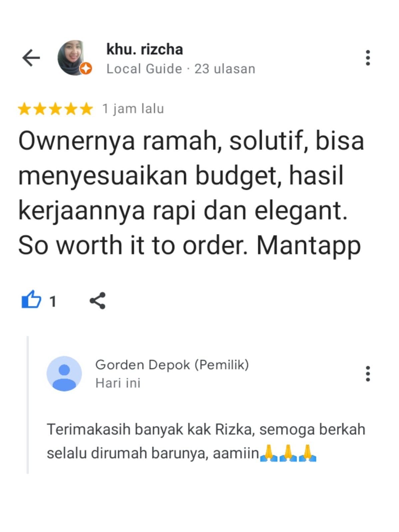
Task: Tap Local Guide 23 ulasan text
Action: tap(181, 69)
